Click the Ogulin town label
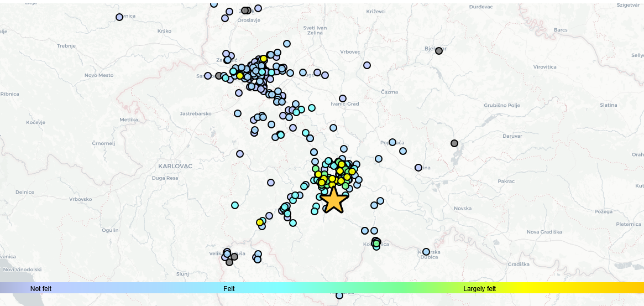644x306 pixels. (x=110, y=230)
